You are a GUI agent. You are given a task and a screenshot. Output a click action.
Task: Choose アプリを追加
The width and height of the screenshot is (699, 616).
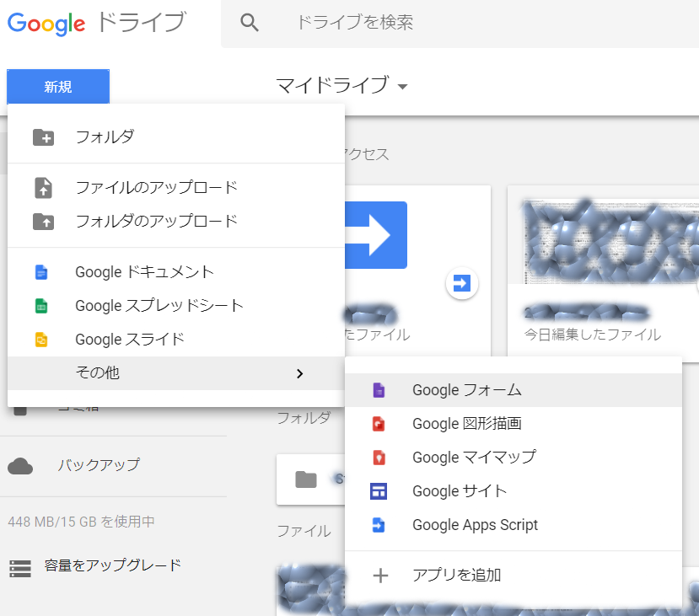tap(513, 576)
